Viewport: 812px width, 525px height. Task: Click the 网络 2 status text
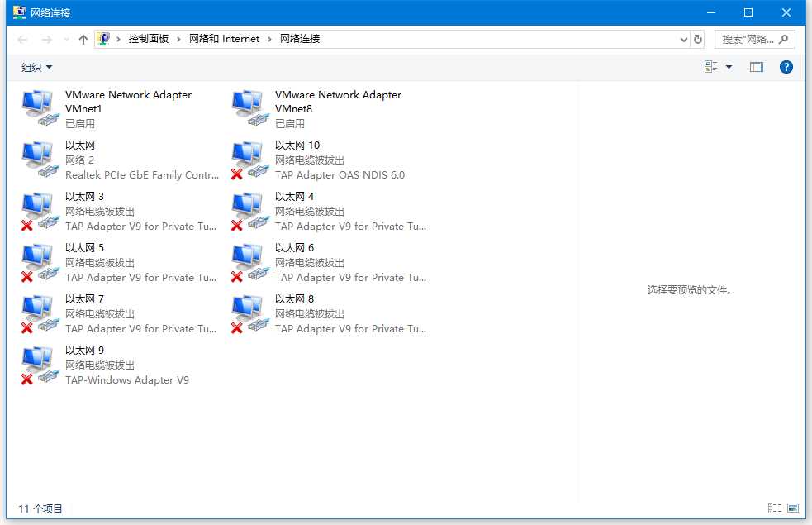click(79, 160)
